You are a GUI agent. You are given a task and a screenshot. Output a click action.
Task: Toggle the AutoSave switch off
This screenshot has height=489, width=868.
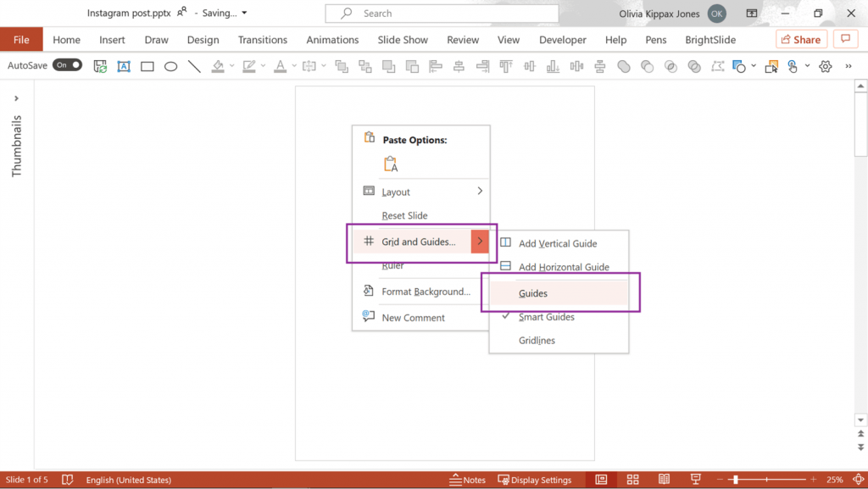coord(68,65)
